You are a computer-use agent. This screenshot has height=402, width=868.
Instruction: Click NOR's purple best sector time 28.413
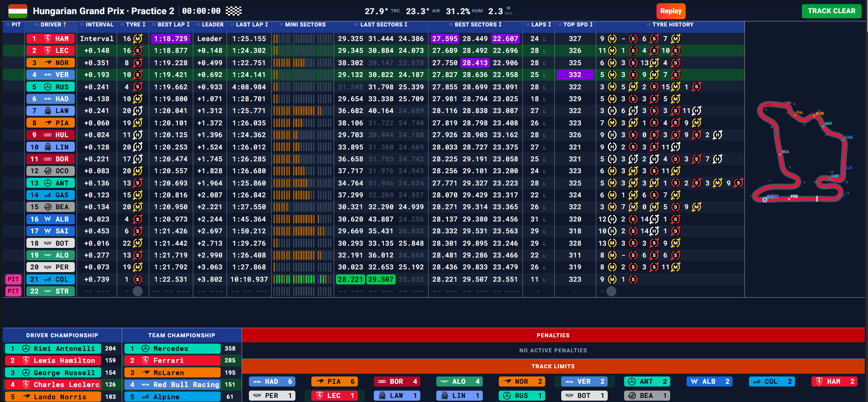click(475, 63)
